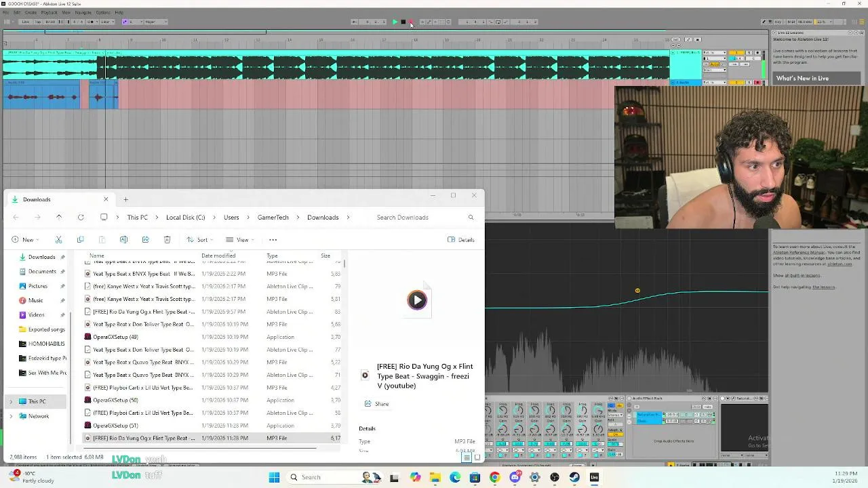868x488 pixels.
Task: Toggle the EQ Adaptive Q On button
Action: [616, 434]
